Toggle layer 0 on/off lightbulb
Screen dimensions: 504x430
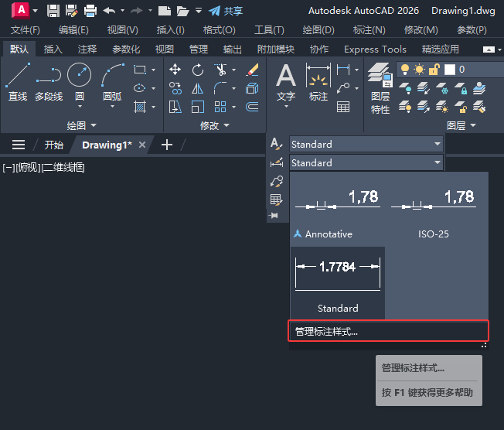pyautogui.click(x=405, y=69)
